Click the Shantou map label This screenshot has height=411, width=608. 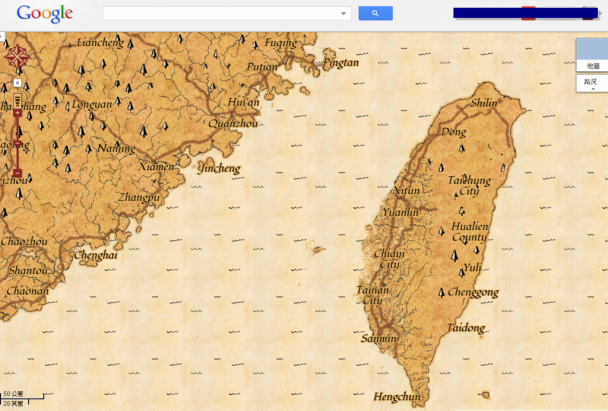tap(28, 270)
